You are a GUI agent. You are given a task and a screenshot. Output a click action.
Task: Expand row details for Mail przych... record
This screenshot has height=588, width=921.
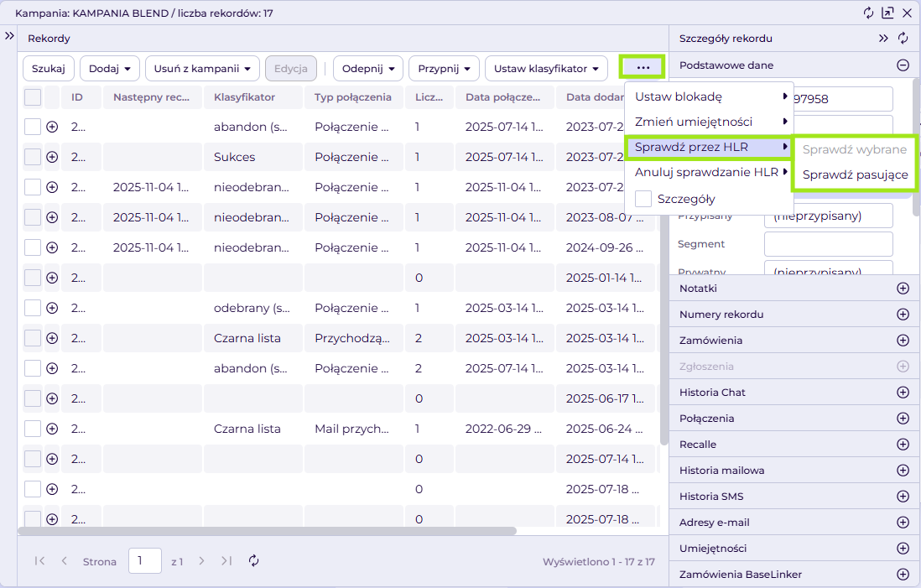point(52,429)
